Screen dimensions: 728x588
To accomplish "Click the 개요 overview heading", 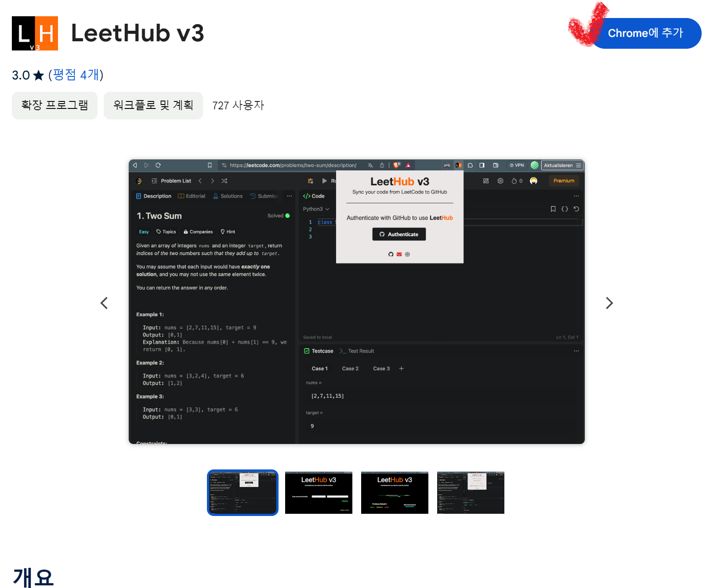I will coord(33,577).
